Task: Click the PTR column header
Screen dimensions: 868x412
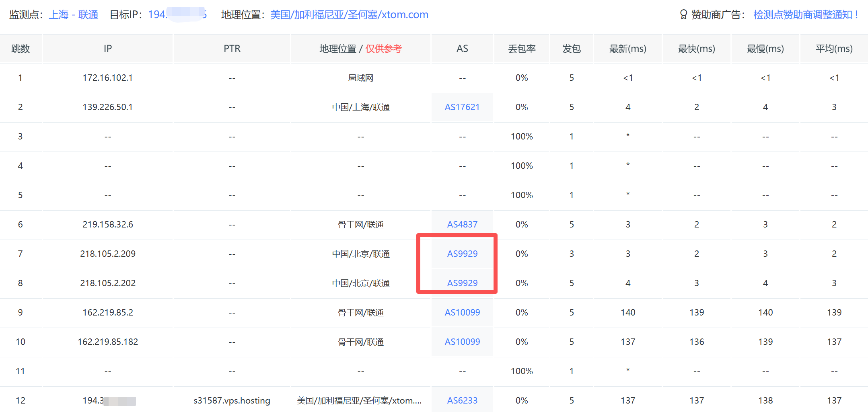Action: pyautogui.click(x=232, y=49)
